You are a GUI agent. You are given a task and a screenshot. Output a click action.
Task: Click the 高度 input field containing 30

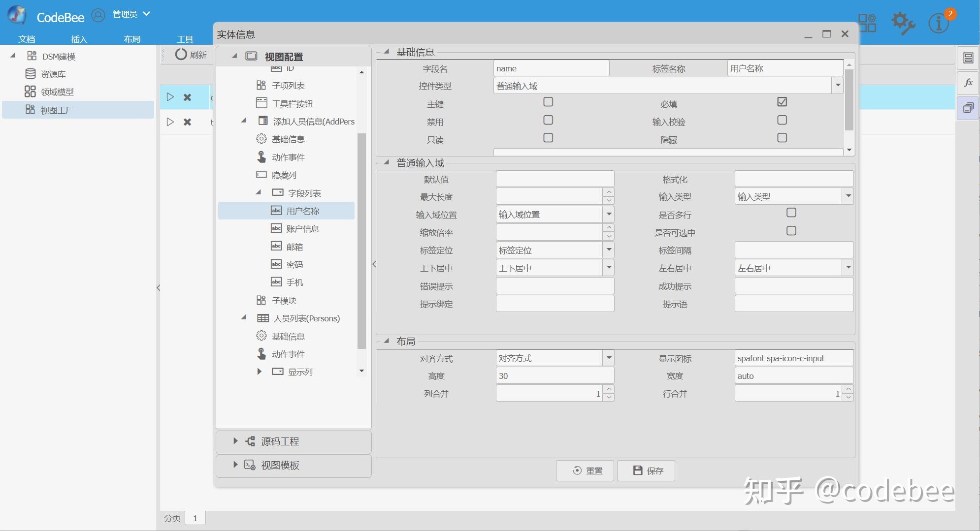tap(555, 375)
